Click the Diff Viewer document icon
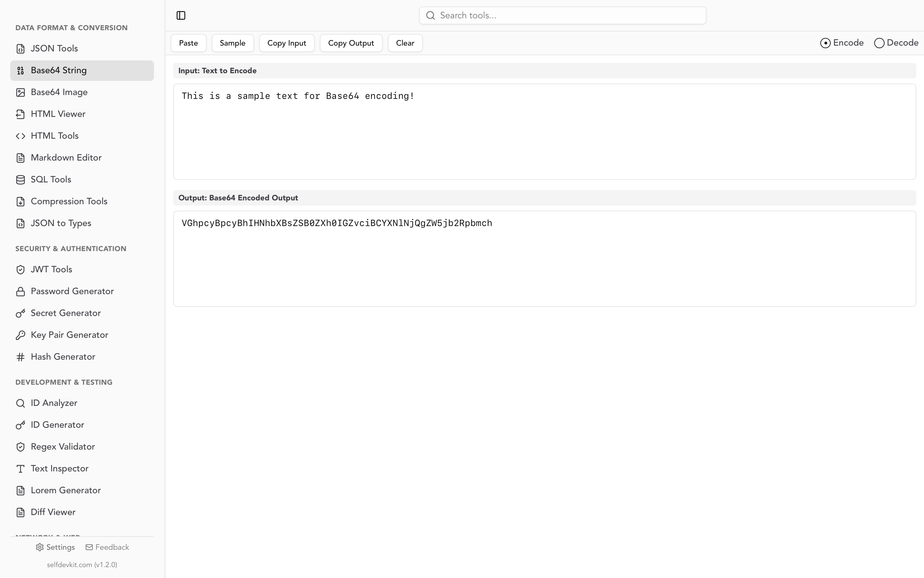Viewport: 924px width, 578px height. point(21,512)
